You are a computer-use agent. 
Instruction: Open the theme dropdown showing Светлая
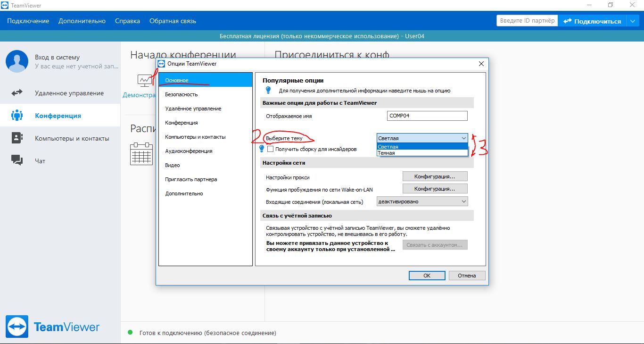coord(422,138)
